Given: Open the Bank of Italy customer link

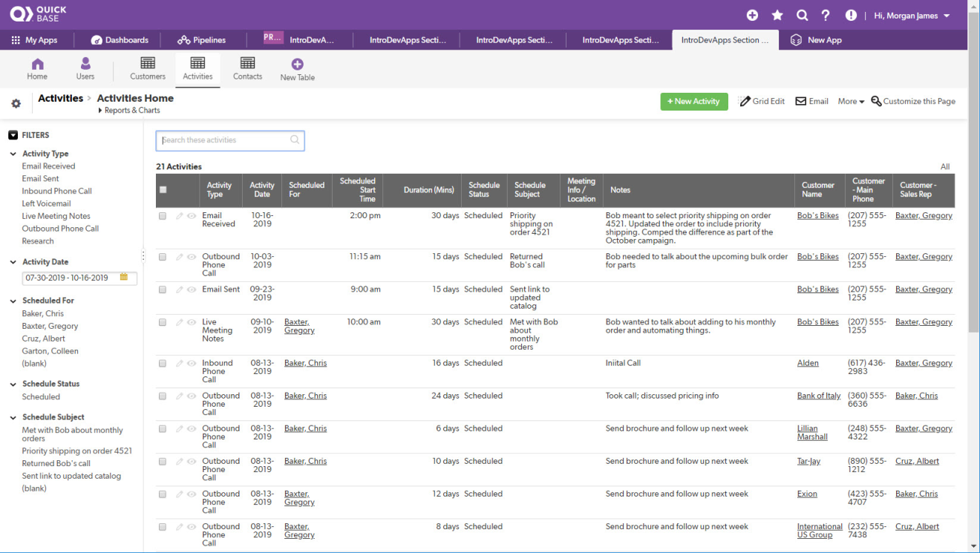Looking at the screenshot, I should 818,396.
